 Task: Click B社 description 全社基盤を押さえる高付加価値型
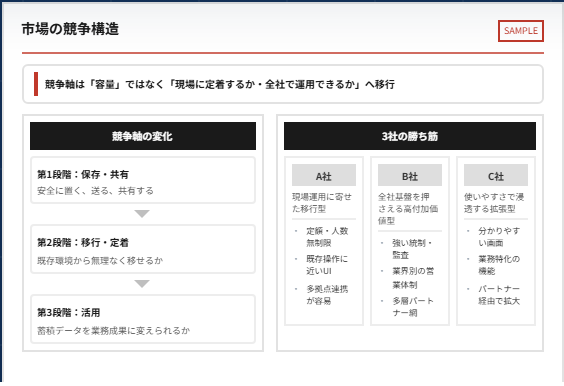[408, 209]
